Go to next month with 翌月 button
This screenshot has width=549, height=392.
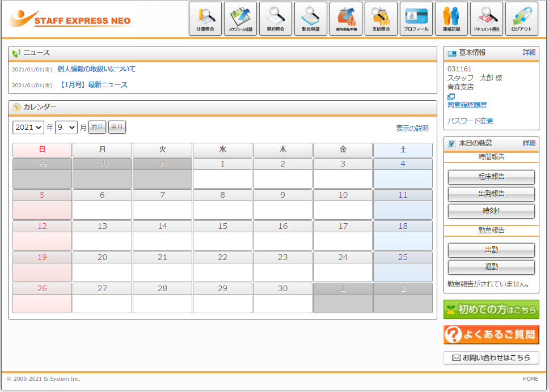click(x=117, y=127)
